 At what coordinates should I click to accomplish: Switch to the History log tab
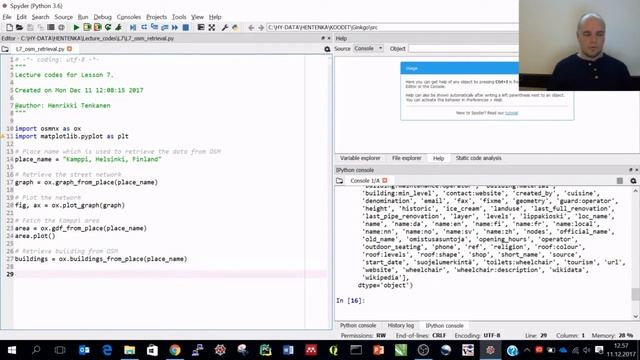[x=400, y=326]
